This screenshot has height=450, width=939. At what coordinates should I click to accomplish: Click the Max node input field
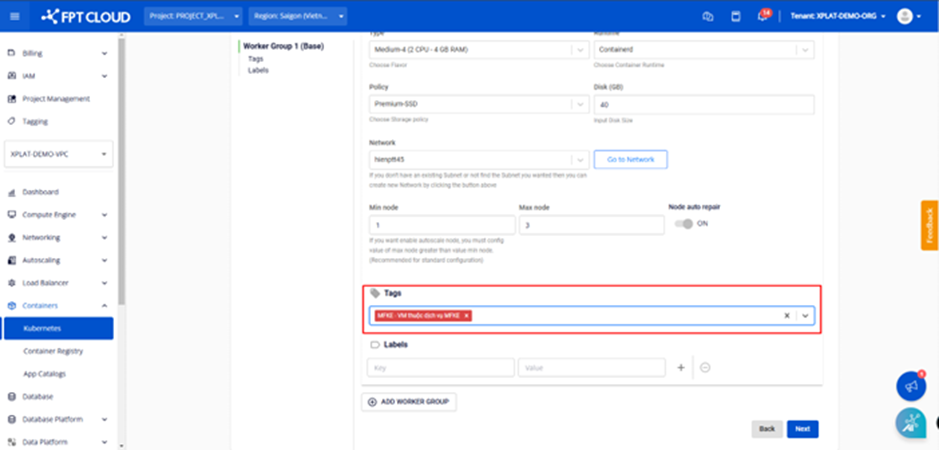[x=591, y=225]
